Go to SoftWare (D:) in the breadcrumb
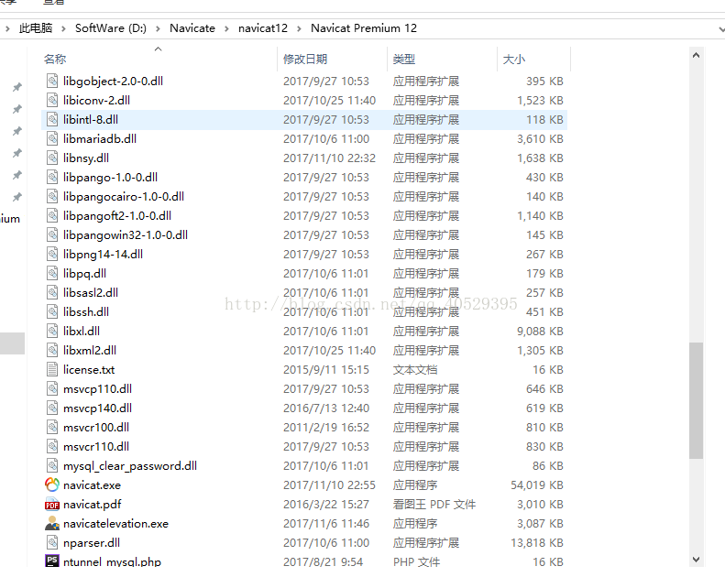The height and width of the screenshot is (588, 725). [111, 28]
